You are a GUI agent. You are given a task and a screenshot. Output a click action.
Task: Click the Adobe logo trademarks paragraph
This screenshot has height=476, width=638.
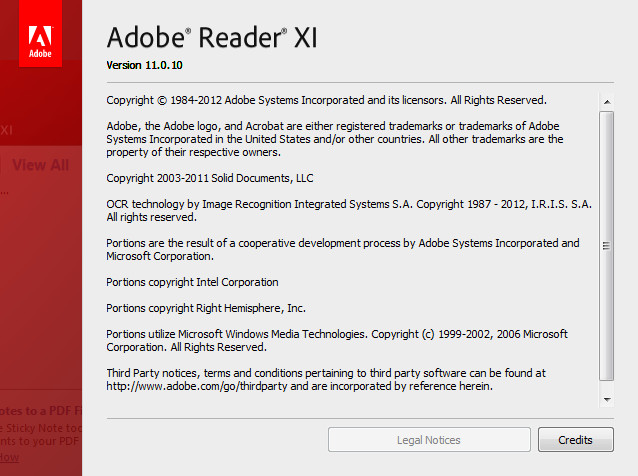coord(335,139)
